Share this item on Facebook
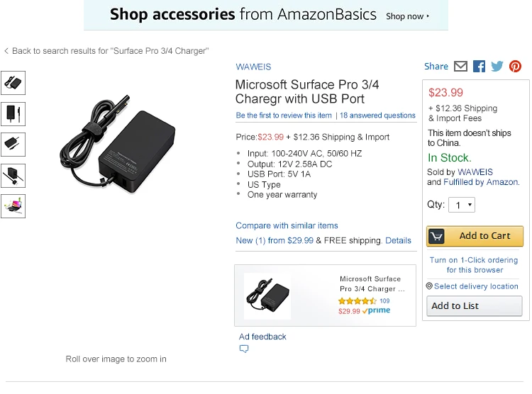 [479, 66]
